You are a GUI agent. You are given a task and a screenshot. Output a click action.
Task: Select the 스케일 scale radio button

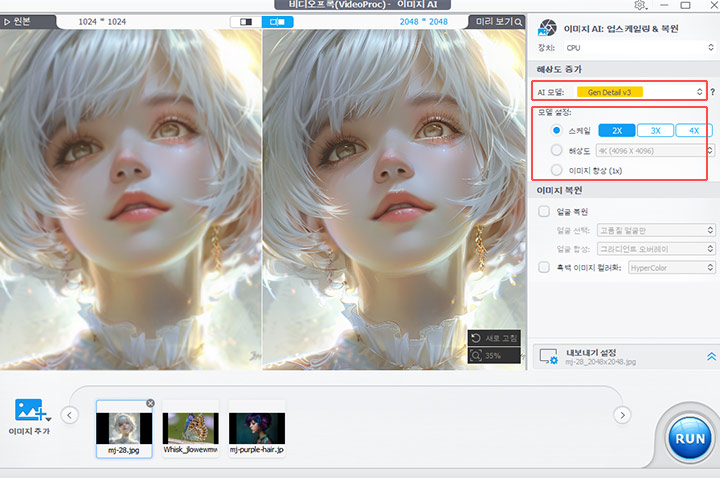coord(556,130)
